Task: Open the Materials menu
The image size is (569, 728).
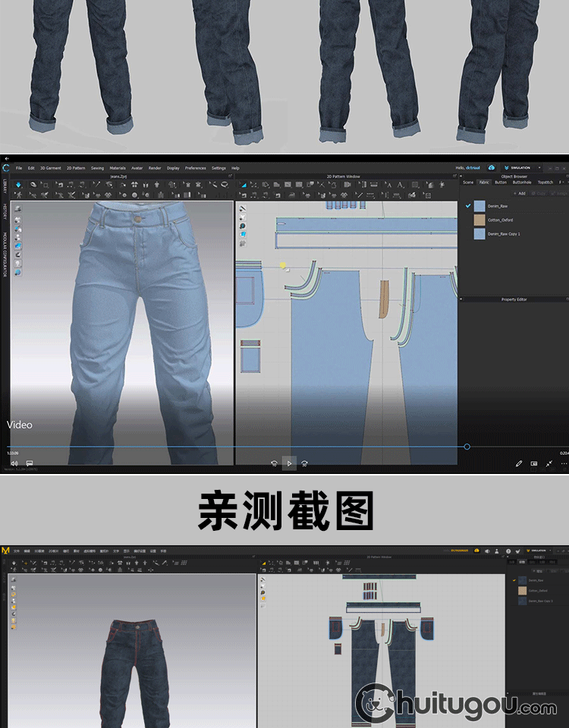Action: (118, 168)
